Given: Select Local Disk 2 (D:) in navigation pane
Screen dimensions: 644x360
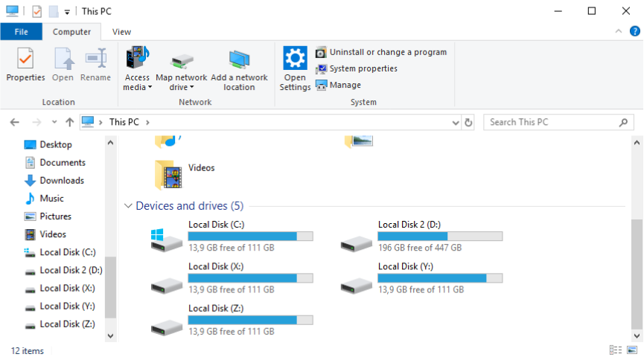Looking at the screenshot, I should (x=71, y=271).
